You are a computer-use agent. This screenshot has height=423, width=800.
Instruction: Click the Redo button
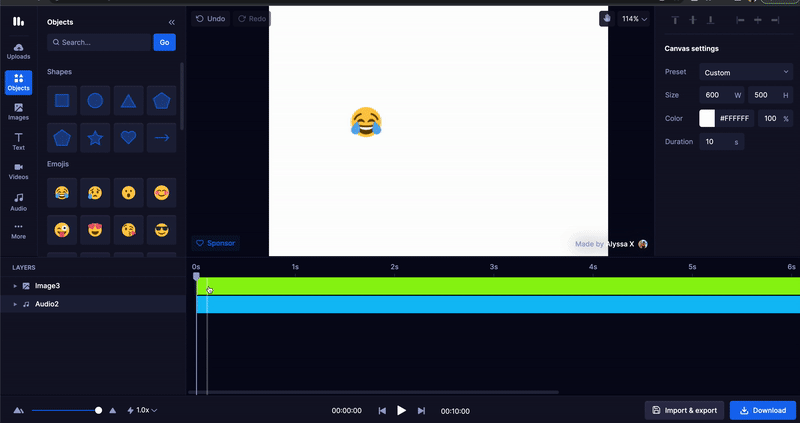pos(252,18)
